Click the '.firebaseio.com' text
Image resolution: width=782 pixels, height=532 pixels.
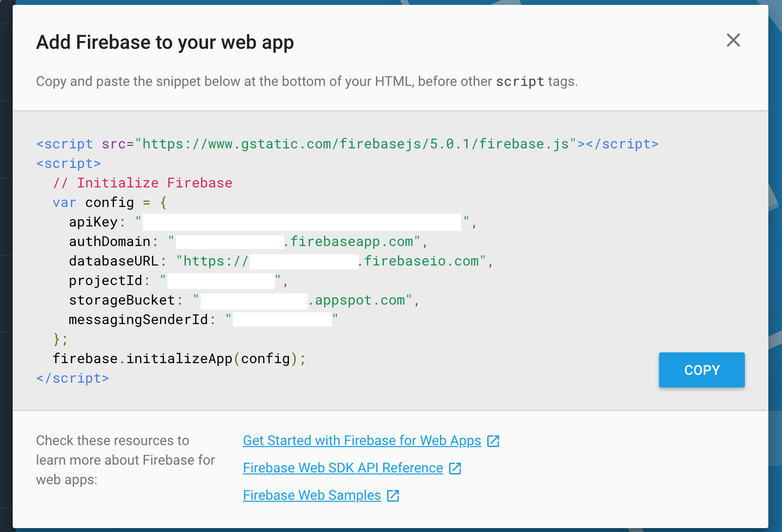click(418, 261)
